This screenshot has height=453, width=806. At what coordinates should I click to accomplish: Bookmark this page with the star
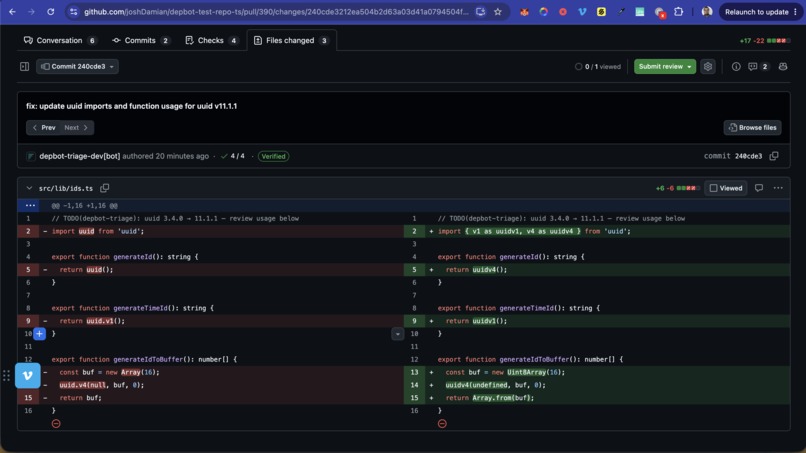click(x=498, y=12)
